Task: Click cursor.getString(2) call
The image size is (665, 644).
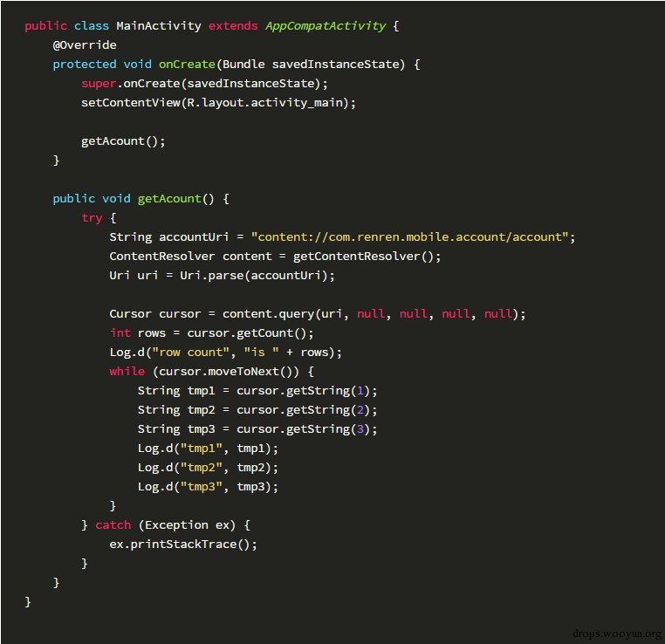Action: 303,410
